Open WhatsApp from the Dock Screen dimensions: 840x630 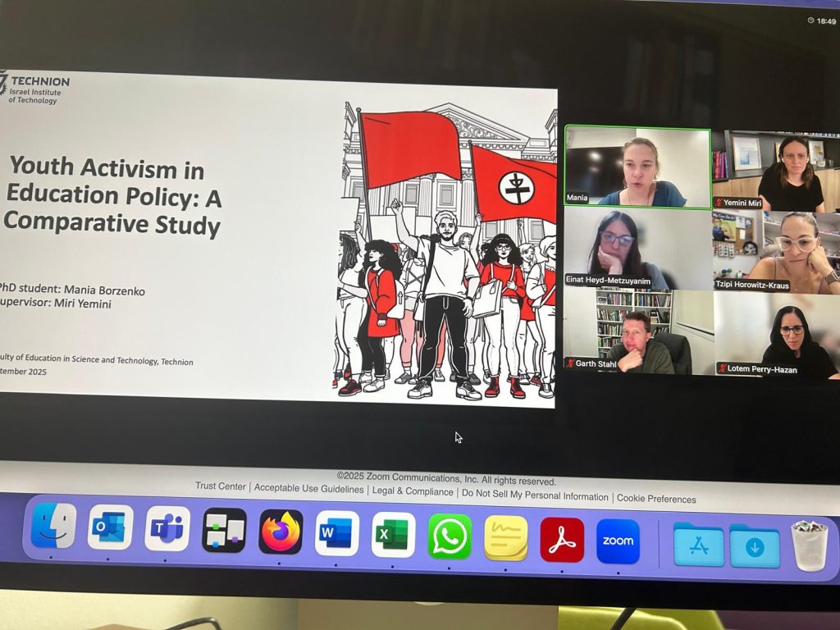(x=450, y=536)
